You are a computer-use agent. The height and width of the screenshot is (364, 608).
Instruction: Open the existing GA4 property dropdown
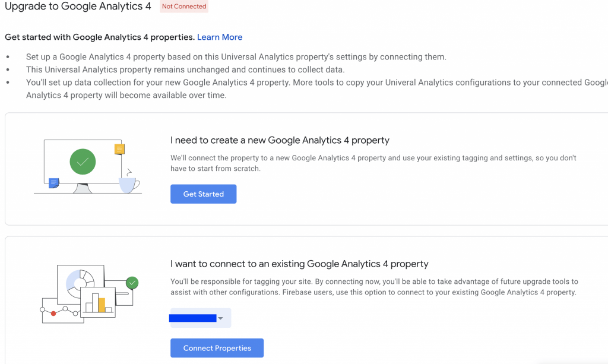click(200, 318)
